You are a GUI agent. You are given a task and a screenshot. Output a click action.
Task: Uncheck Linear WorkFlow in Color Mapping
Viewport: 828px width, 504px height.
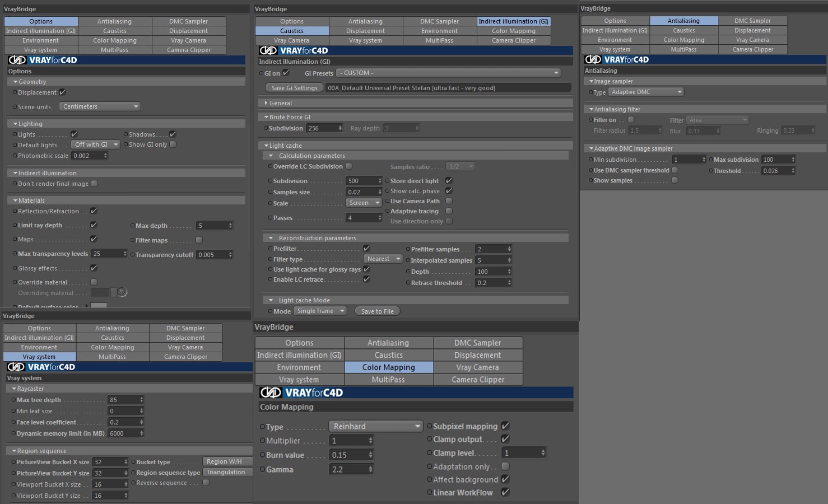(x=505, y=492)
